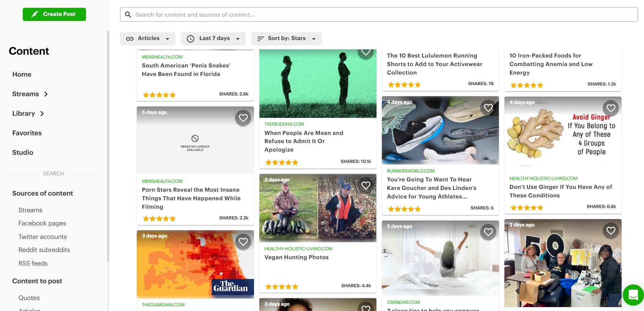Expand the Library chevron arrow
This screenshot has height=311, width=644.
point(42,114)
